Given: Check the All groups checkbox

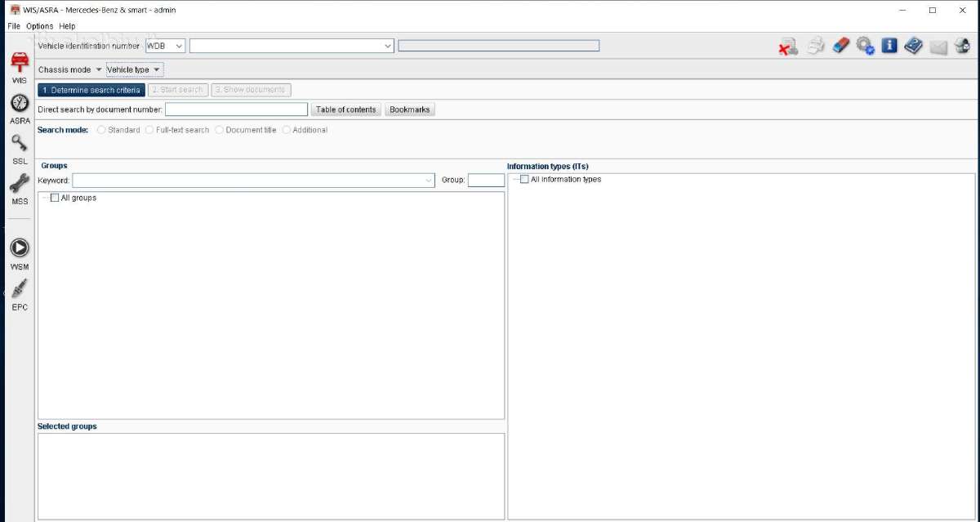Looking at the screenshot, I should pos(55,198).
